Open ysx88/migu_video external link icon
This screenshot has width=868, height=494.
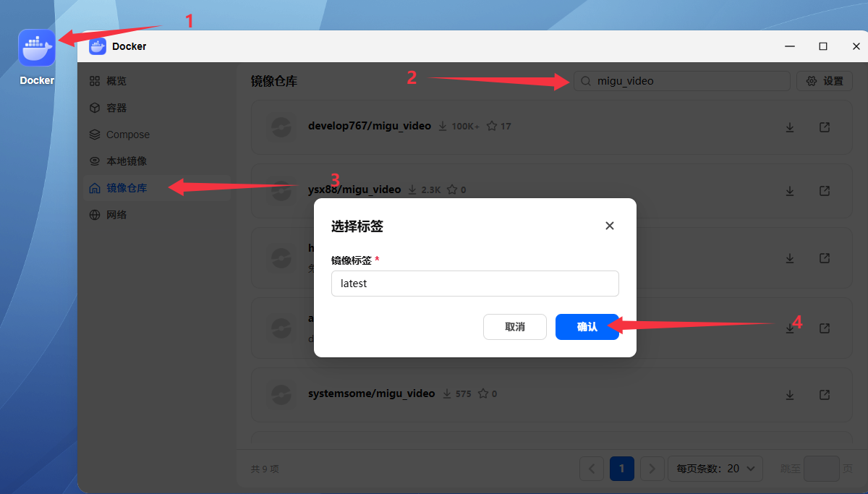[x=825, y=191]
